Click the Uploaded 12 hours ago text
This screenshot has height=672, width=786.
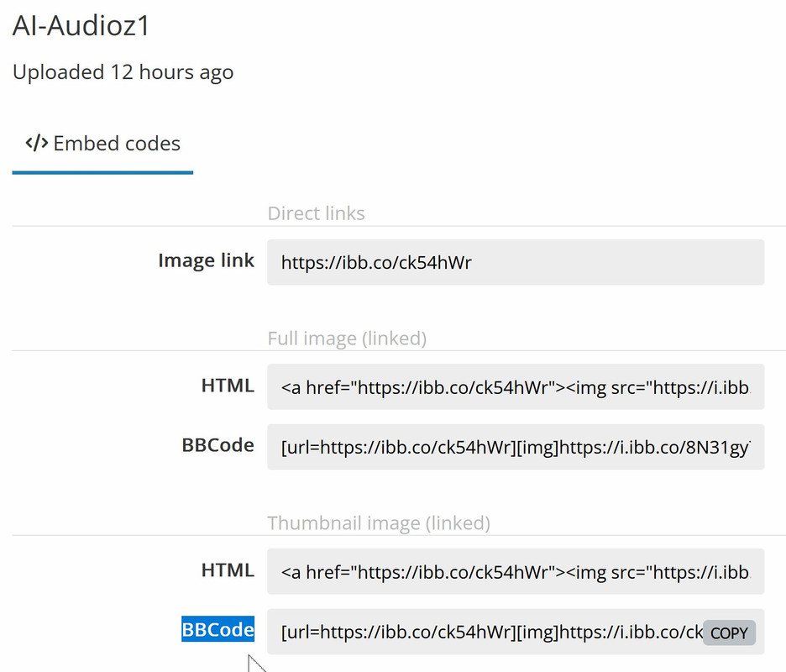(123, 73)
